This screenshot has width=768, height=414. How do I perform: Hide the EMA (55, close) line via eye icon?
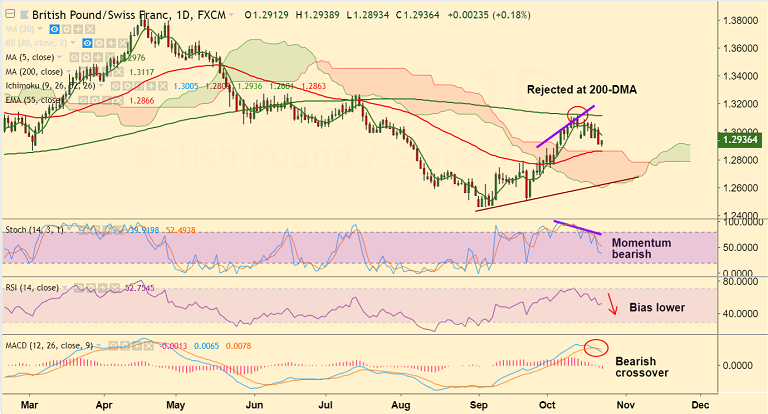(x=83, y=100)
